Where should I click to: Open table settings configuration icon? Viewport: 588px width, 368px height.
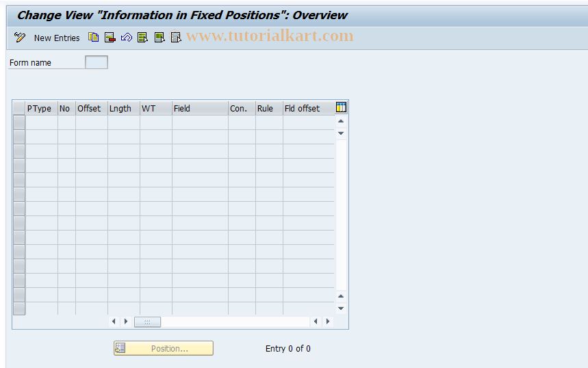(341, 107)
